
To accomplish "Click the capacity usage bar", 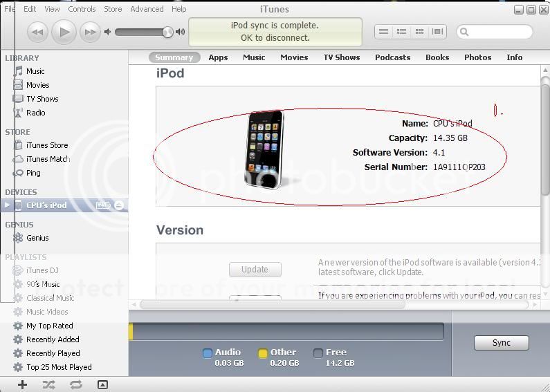I will coord(286,331).
